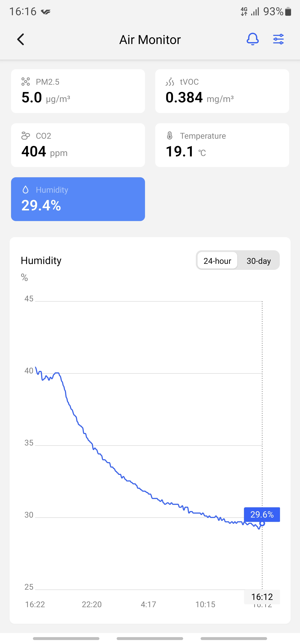This screenshot has width=300, height=644.
Task: Select the tVOC reading card
Action: pos(222,91)
